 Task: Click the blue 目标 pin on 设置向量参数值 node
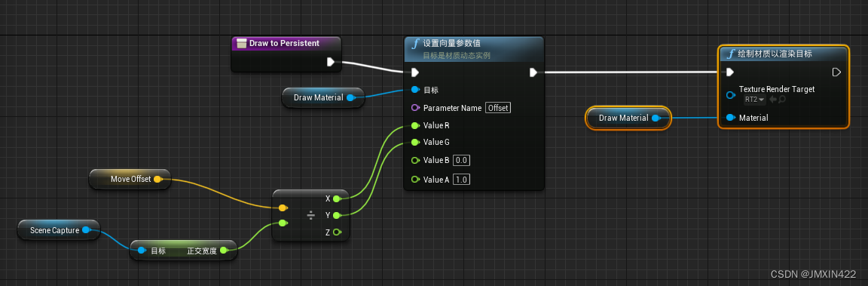click(x=415, y=90)
